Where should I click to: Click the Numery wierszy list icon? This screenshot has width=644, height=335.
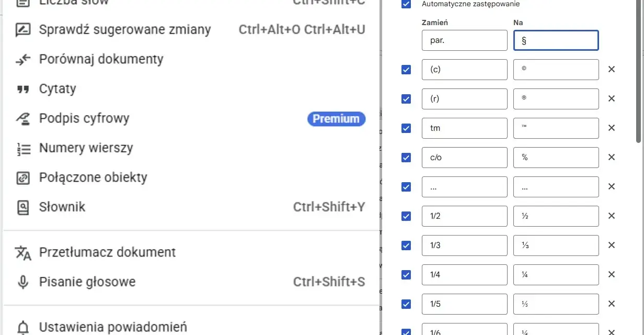(23, 149)
